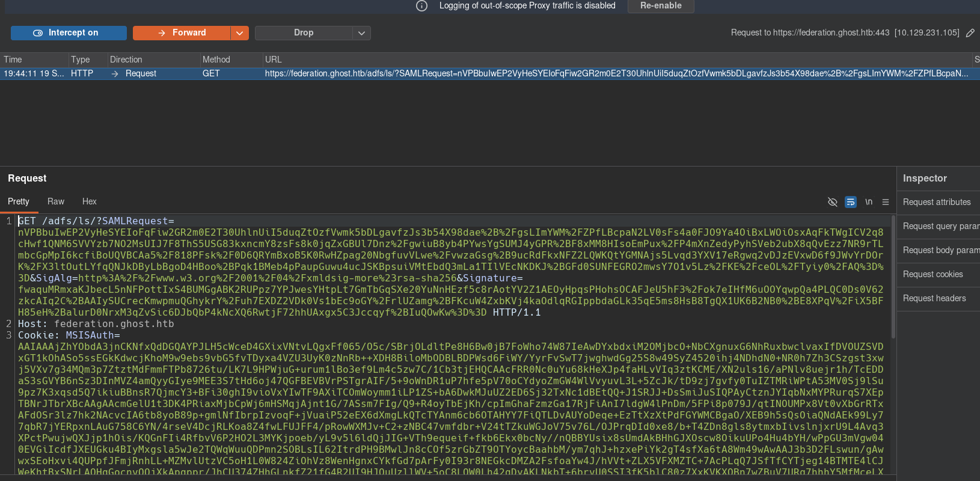Click the info icon beside logging message

[422, 5]
